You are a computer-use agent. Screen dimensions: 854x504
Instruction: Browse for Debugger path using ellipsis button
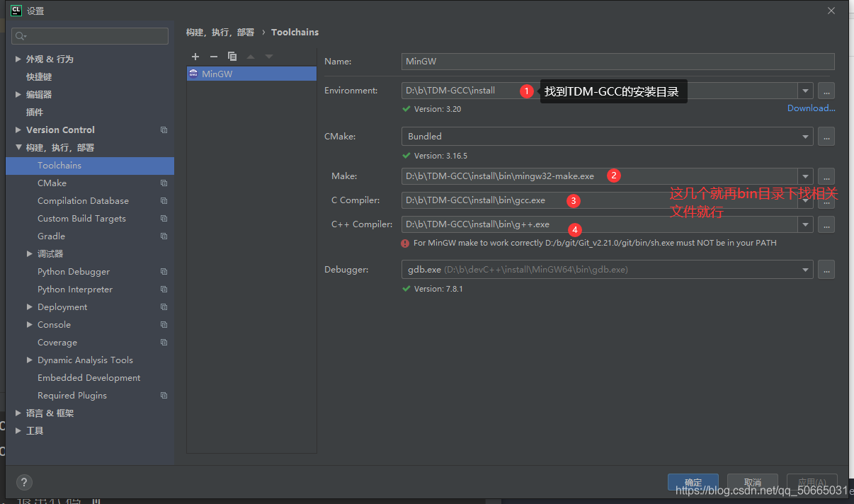(x=826, y=270)
